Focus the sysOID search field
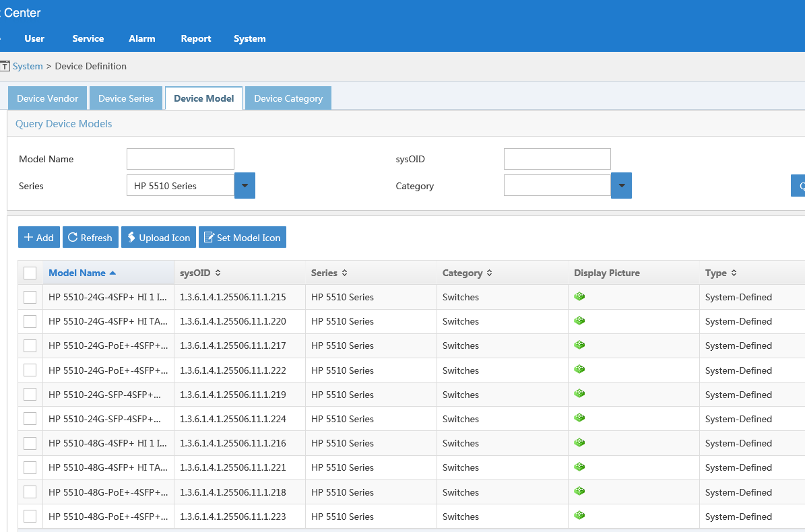This screenshot has width=805, height=532. 557,159
